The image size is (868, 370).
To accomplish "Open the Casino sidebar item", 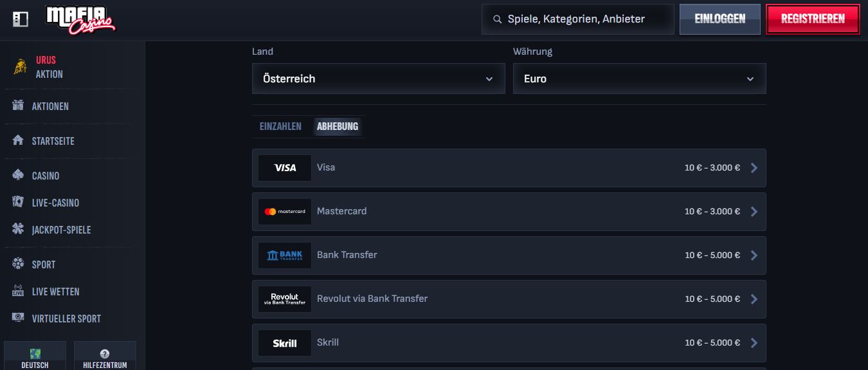I will 46,176.
